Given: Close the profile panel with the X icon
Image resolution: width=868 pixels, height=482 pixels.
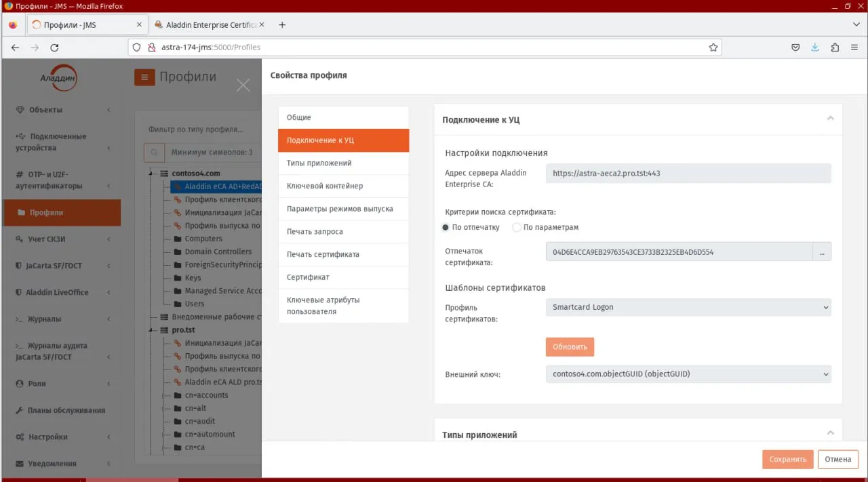Looking at the screenshot, I should point(243,85).
